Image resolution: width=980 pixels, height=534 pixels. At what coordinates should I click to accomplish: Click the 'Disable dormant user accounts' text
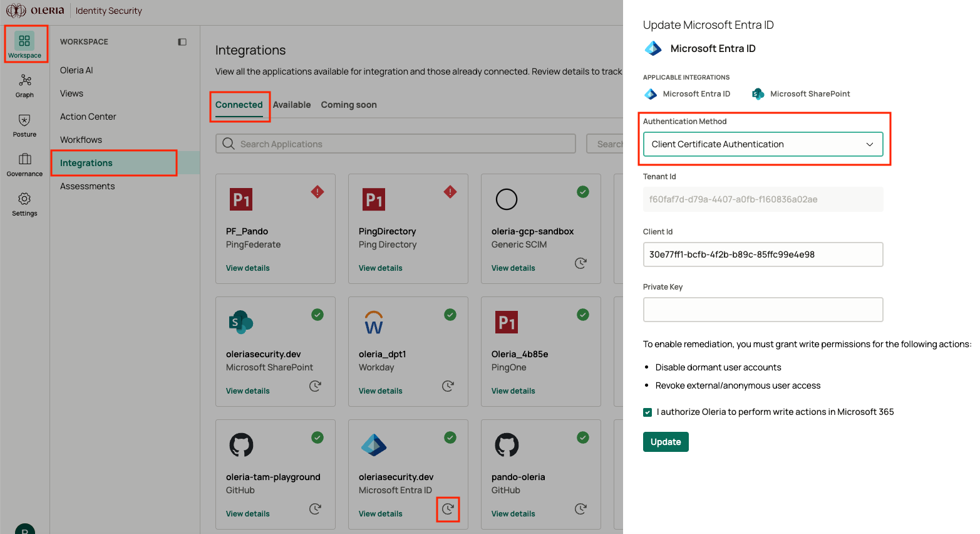(x=718, y=367)
